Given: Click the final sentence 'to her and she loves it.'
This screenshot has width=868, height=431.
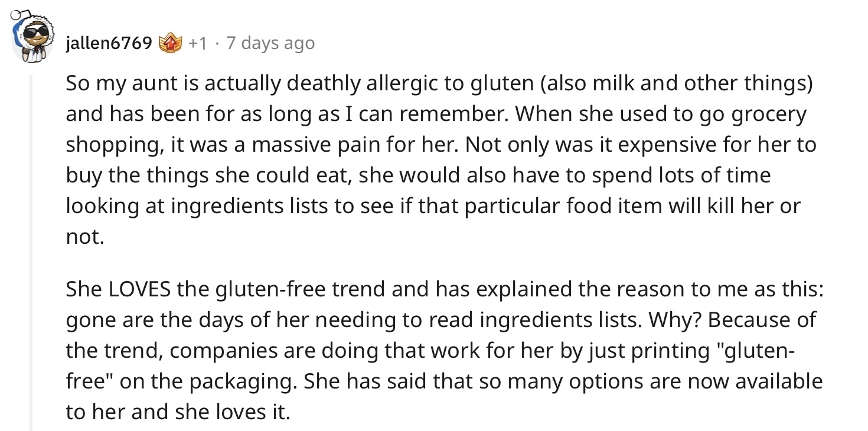Looking at the screenshot, I should [178, 412].
